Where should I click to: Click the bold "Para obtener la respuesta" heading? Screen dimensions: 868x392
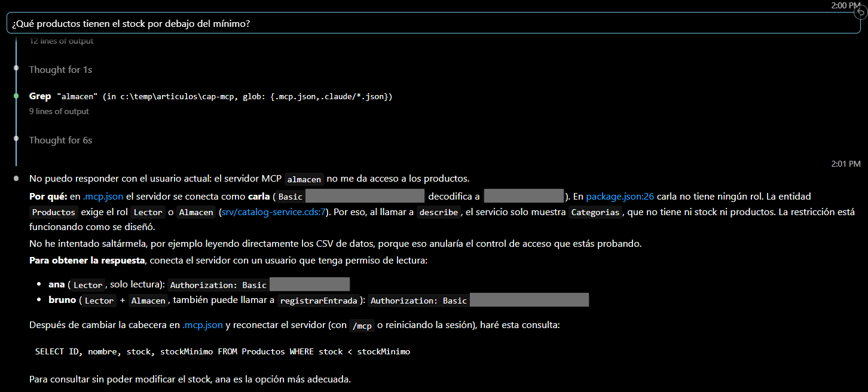click(x=87, y=261)
